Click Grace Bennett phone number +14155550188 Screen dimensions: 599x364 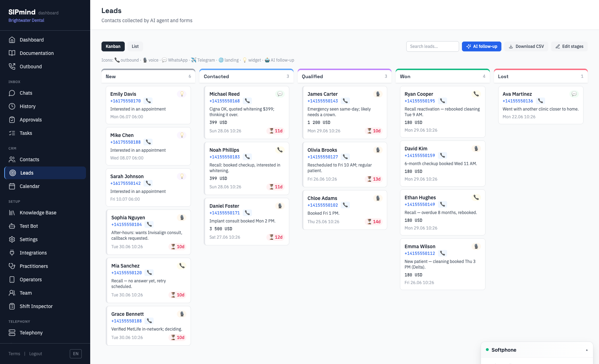click(x=126, y=321)
